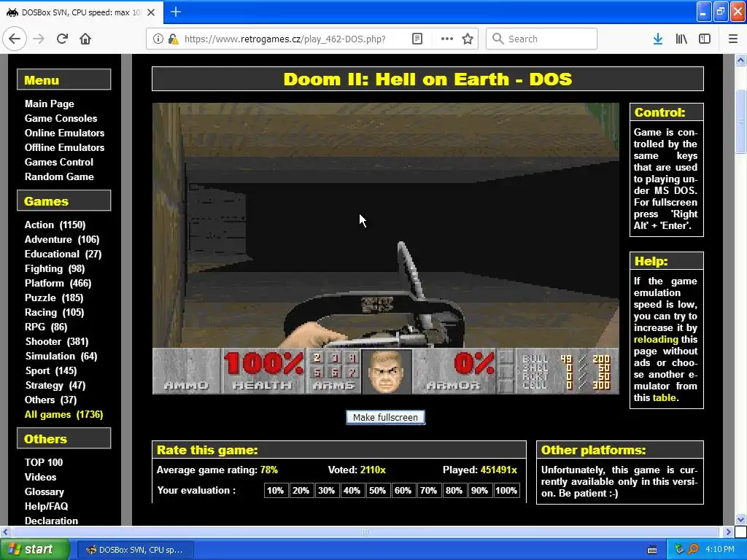Click the taskbar clock 4:10 PM

(x=720, y=550)
